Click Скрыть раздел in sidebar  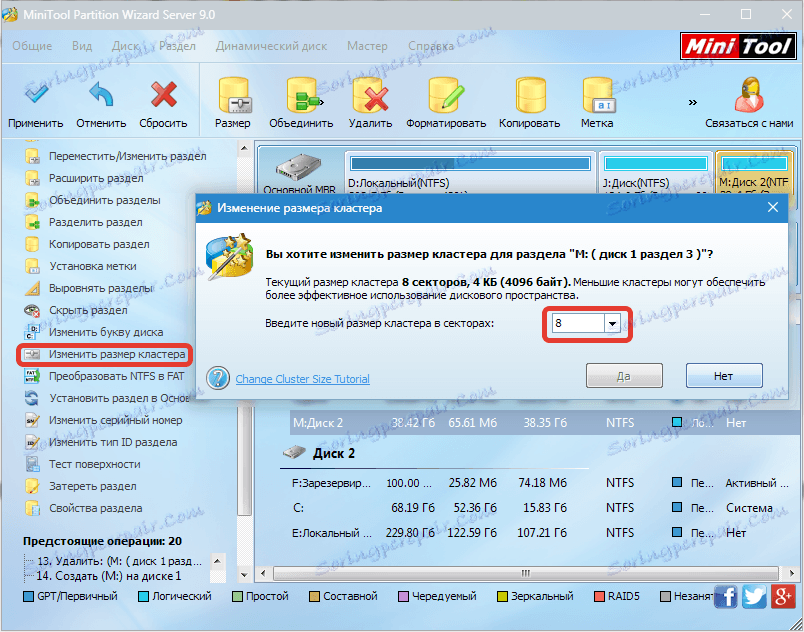(x=76, y=311)
